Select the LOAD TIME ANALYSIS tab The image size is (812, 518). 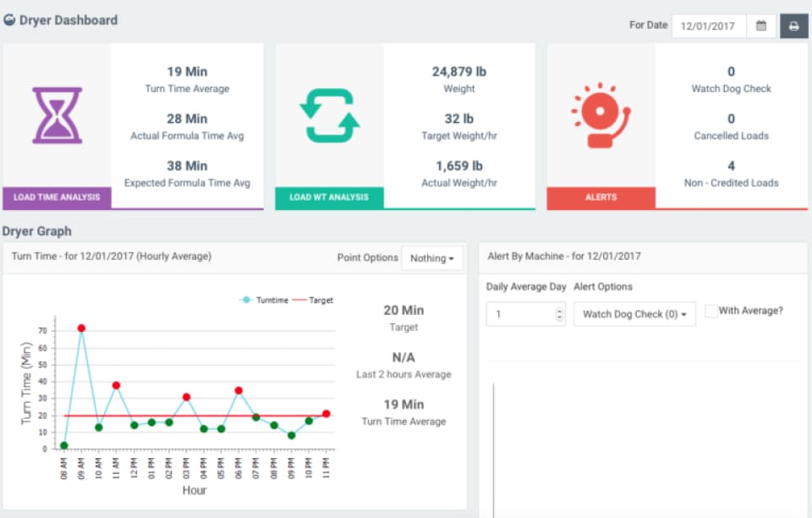click(x=57, y=197)
